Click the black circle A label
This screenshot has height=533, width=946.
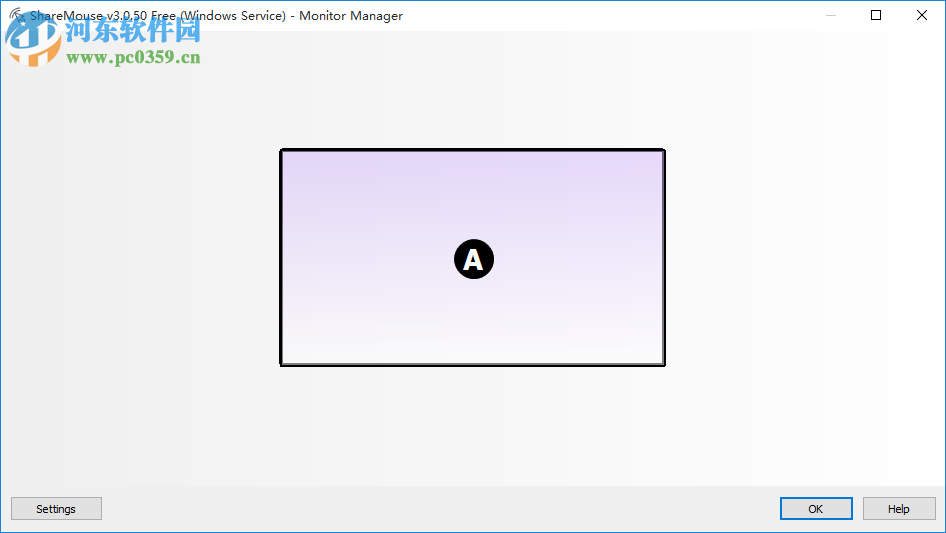pyautogui.click(x=474, y=260)
